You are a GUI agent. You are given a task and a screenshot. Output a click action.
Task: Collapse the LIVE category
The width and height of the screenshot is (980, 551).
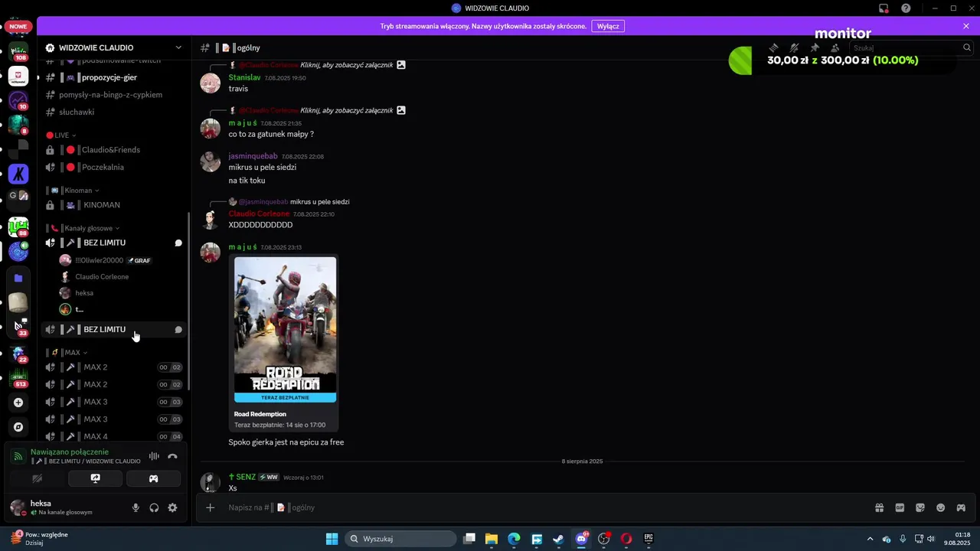[61, 135]
